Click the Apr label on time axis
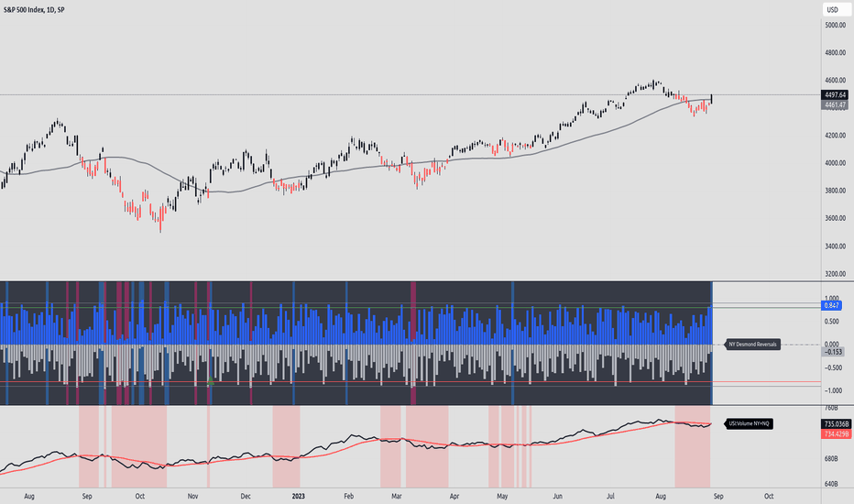Viewport: 854px width, 504px height. click(x=454, y=497)
